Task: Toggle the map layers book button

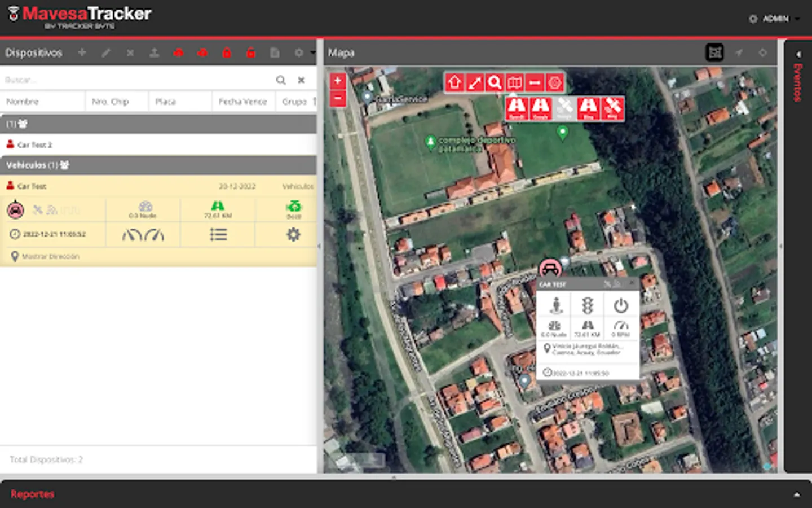Action: (x=514, y=83)
